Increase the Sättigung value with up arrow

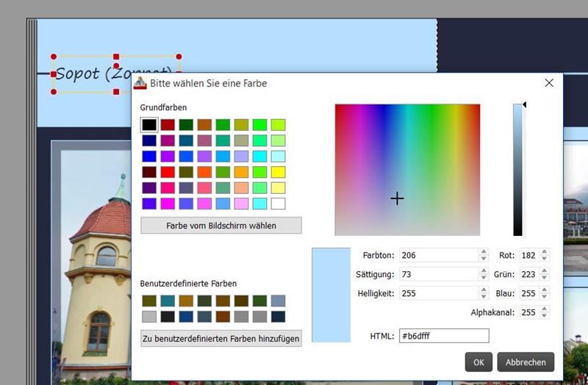[x=483, y=271]
